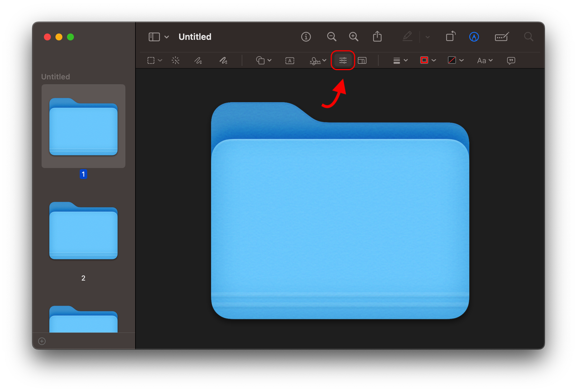Open the Adjust Size tool
The width and height of the screenshot is (577, 392).
(x=362, y=60)
